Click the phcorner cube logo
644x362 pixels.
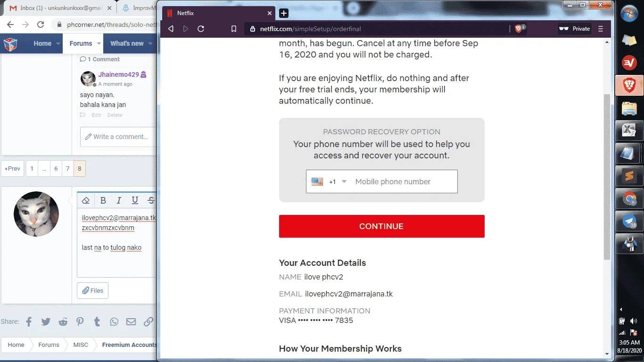tap(10, 44)
